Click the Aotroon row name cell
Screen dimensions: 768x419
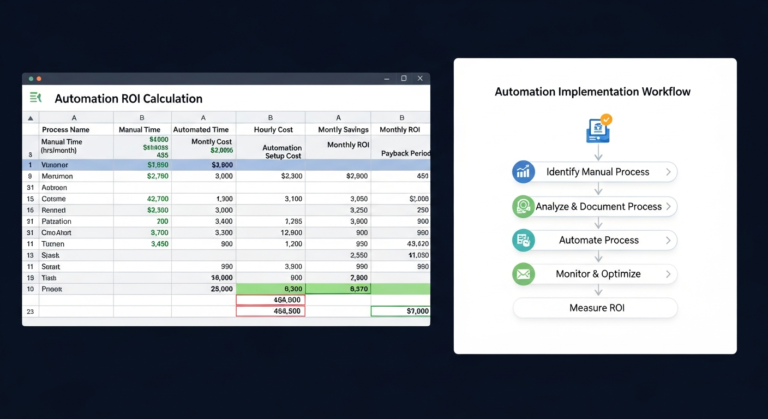[76, 187]
